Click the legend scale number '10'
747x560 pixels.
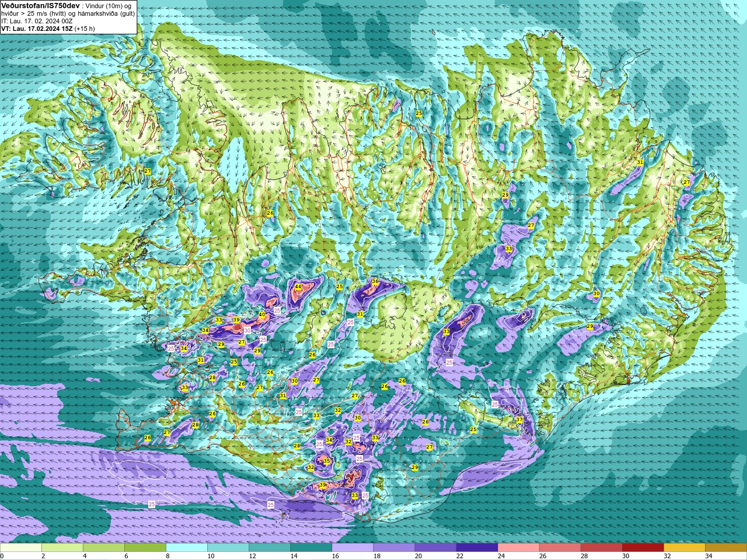(x=211, y=556)
